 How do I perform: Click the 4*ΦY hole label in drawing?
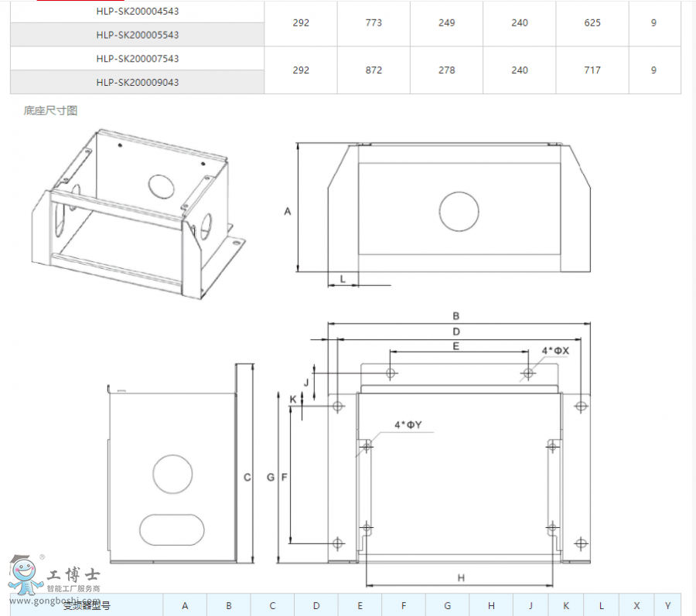pos(408,425)
